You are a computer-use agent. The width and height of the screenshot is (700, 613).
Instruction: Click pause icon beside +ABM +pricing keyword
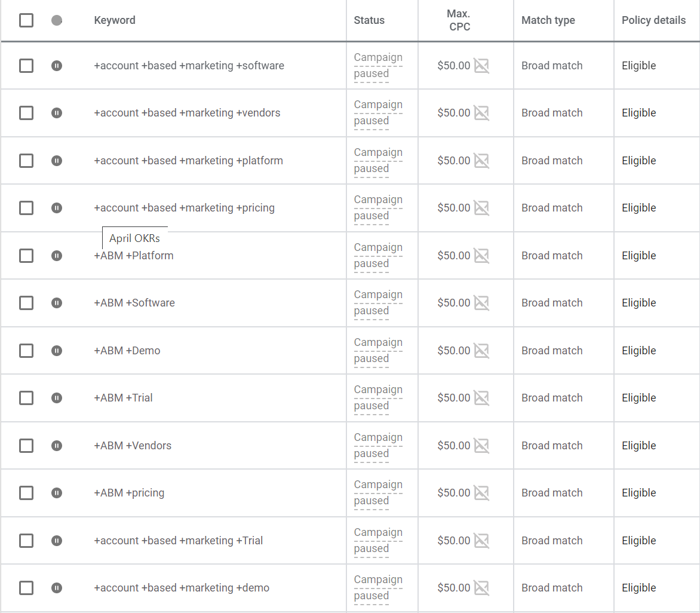click(57, 493)
